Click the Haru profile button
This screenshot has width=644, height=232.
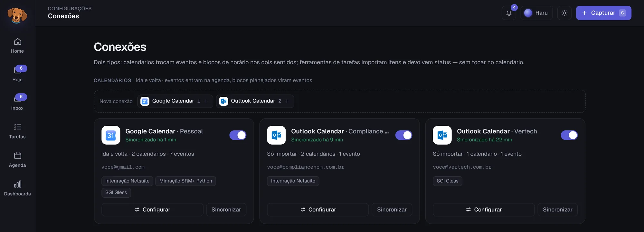(536, 13)
